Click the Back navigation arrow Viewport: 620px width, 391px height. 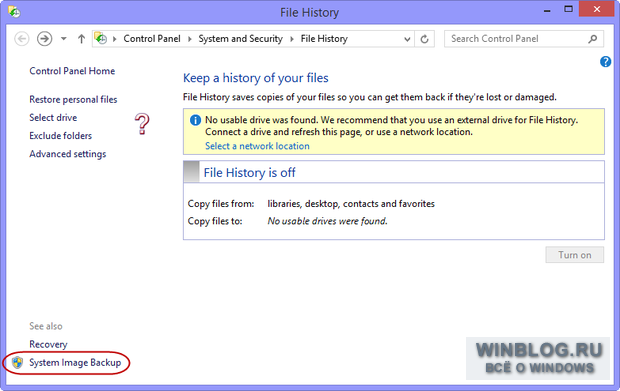coord(21,39)
